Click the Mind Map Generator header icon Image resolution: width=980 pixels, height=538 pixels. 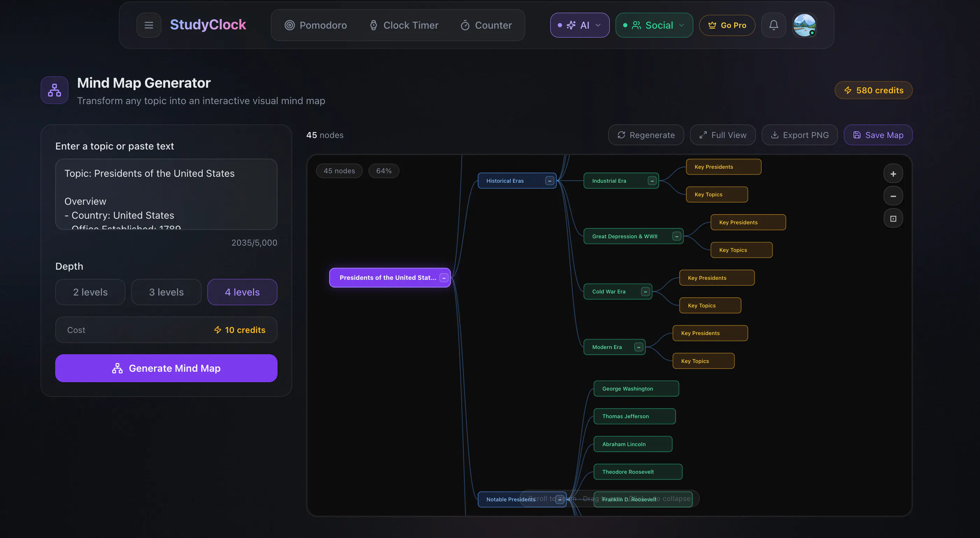point(55,90)
